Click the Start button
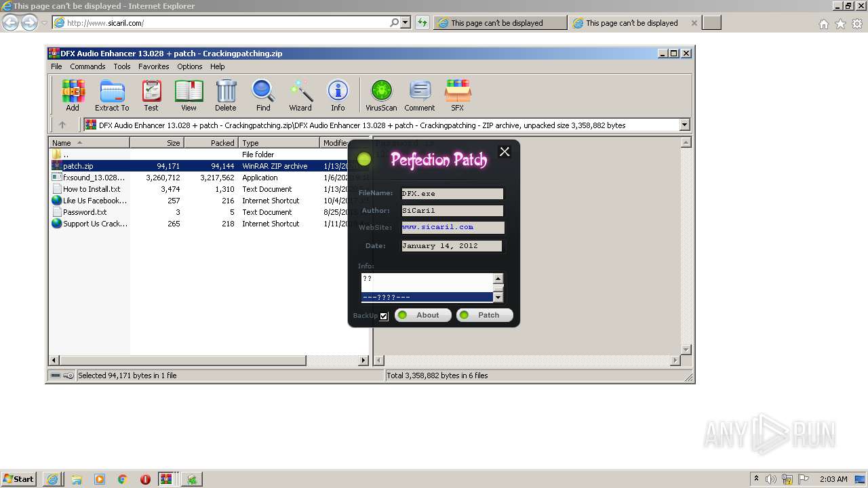The width and height of the screenshot is (868, 488). (x=18, y=479)
